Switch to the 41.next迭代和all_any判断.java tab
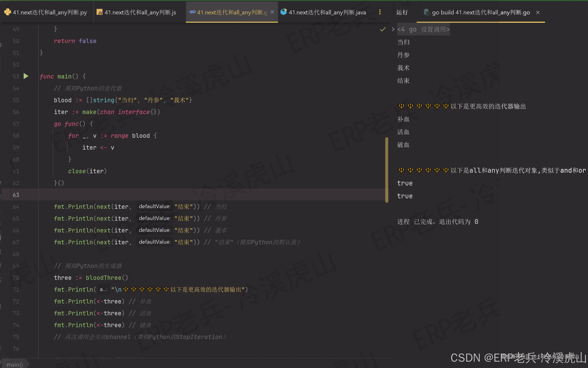This screenshot has width=588, height=368. click(x=327, y=12)
